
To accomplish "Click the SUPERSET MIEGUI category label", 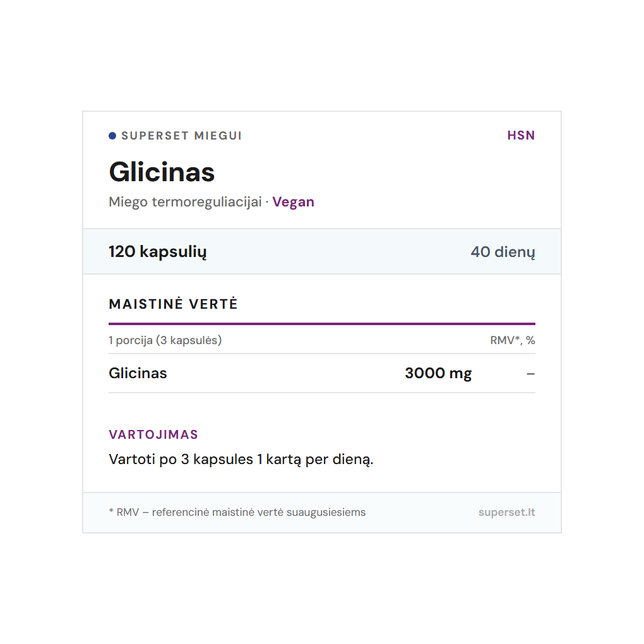I will pos(181,136).
